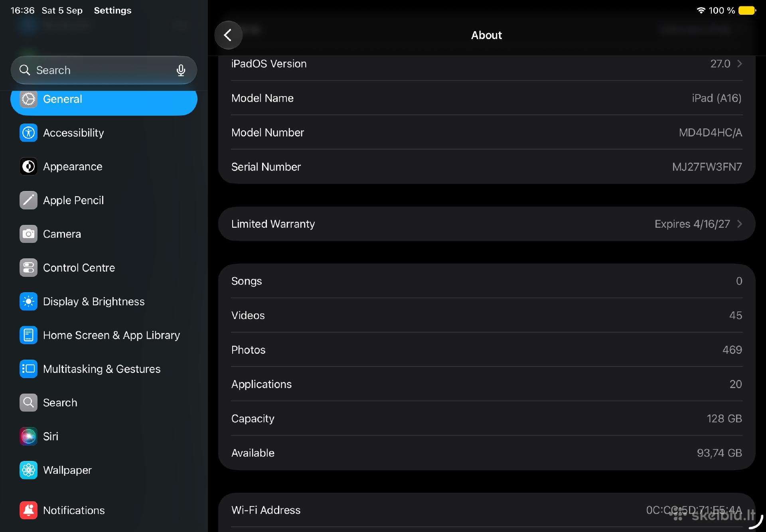Tap the Appearance icon

click(x=28, y=166)
